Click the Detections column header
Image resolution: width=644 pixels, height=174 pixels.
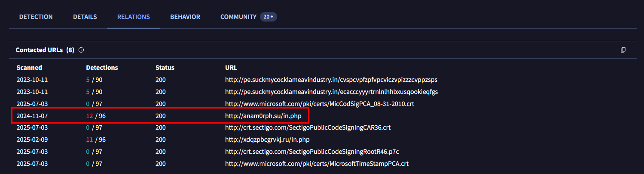(102, 68)
